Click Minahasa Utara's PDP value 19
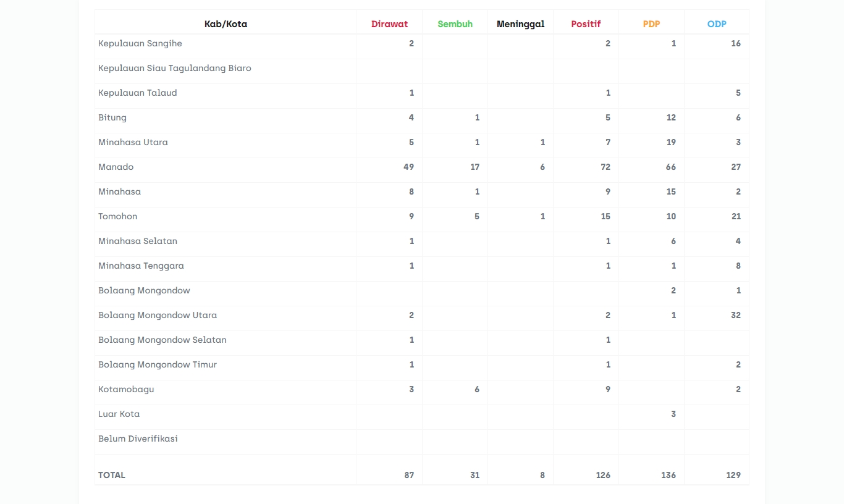 [671, 142]
